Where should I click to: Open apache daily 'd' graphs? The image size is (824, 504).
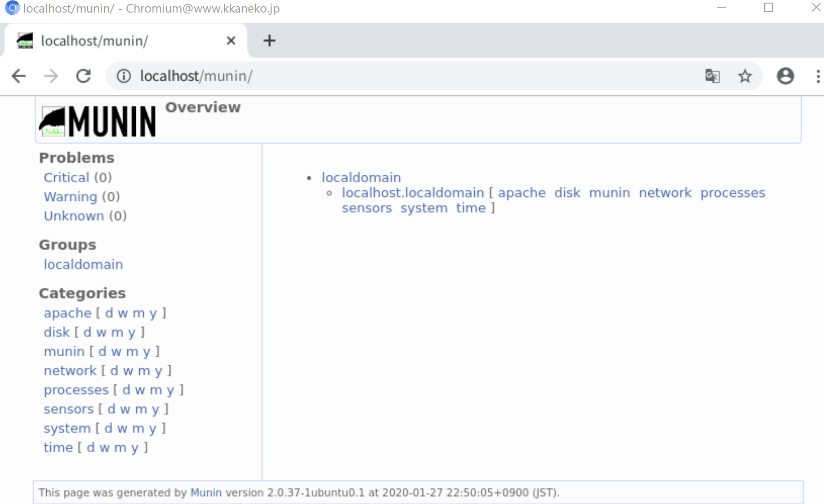tap(109, 313)
